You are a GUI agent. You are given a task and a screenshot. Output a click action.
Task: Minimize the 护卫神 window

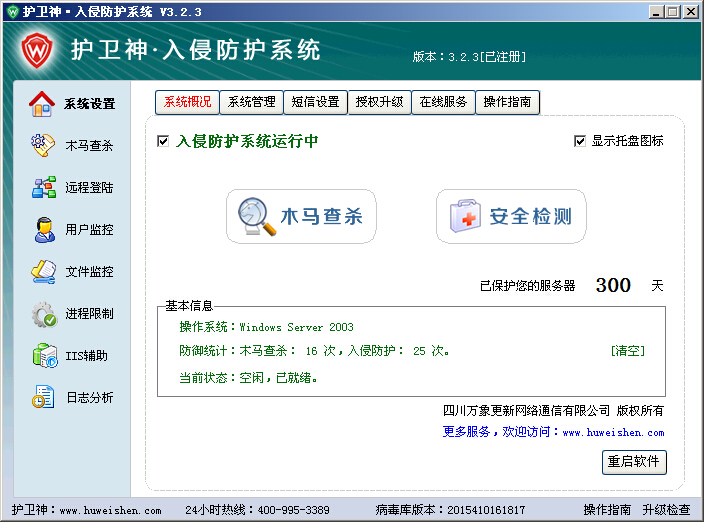coord(656,12)
